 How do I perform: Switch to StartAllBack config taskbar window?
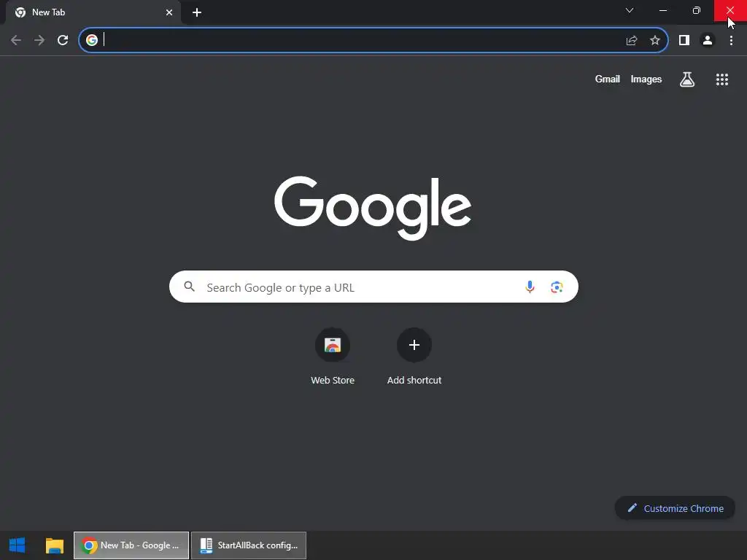(249, 545)
